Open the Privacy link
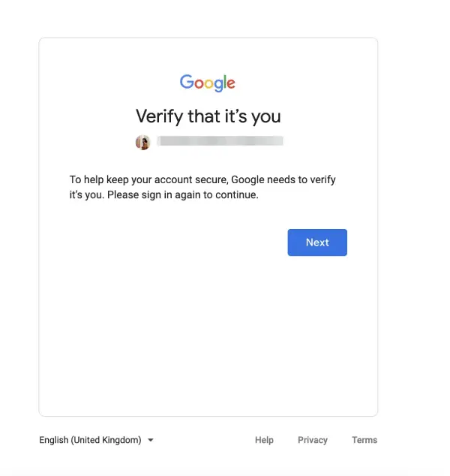The height and width of the screenshot is (476, 450). (x=313, y=440)
